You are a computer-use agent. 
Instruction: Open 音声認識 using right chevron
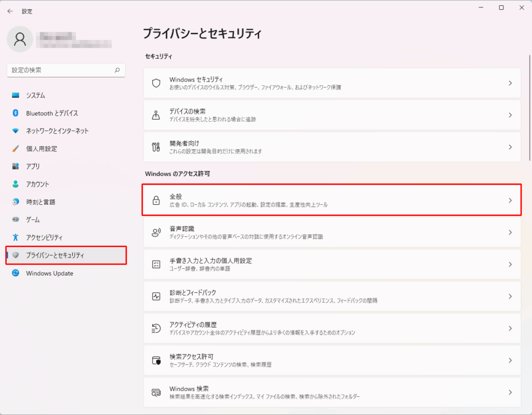click(x=510, y=232)
